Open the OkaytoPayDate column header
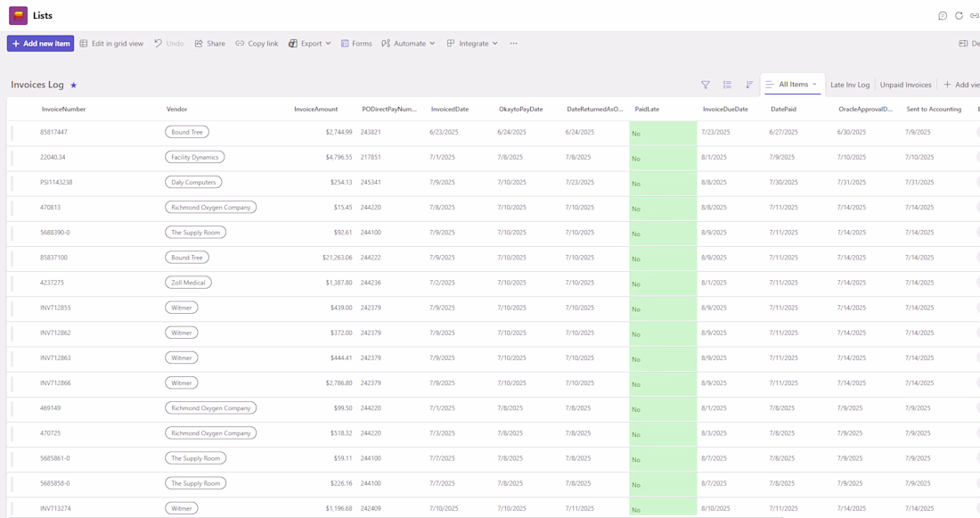Viewport: 980px width, 518px height. click(520, 109)
